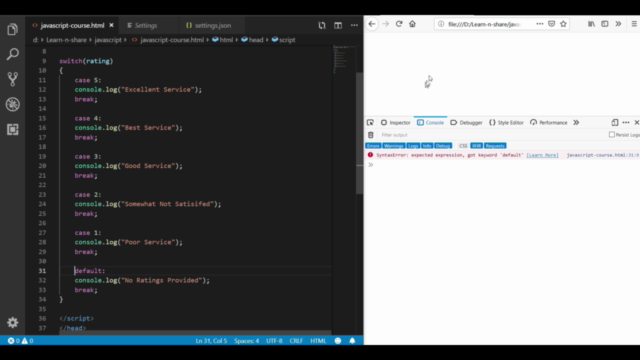Save page to Pocket
The image size is (640, 360).
[551, 24]
